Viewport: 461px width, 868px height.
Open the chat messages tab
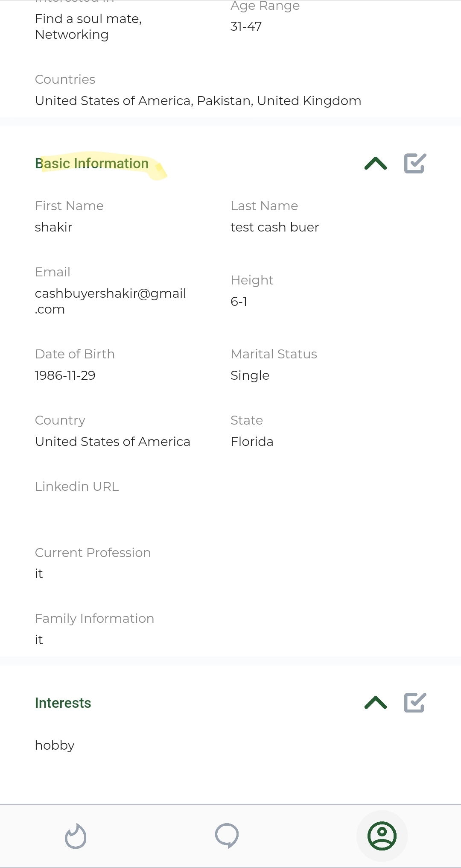227,836
